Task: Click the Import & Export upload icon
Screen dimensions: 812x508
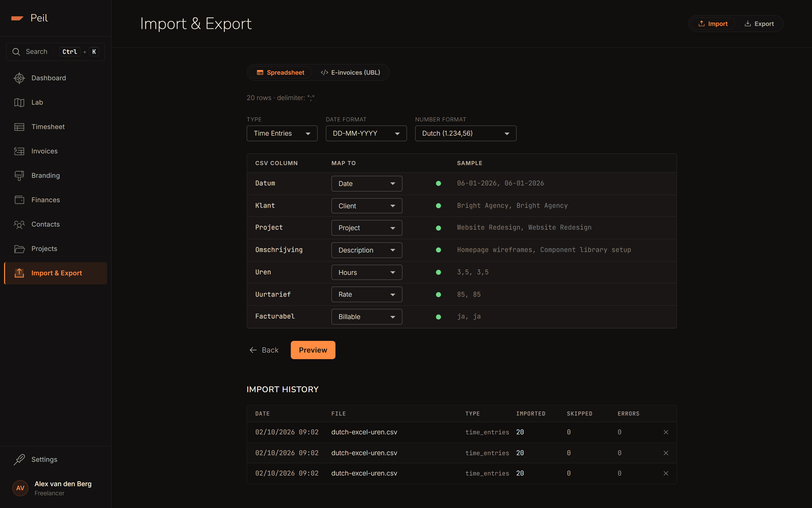Action: pos(19,273)
